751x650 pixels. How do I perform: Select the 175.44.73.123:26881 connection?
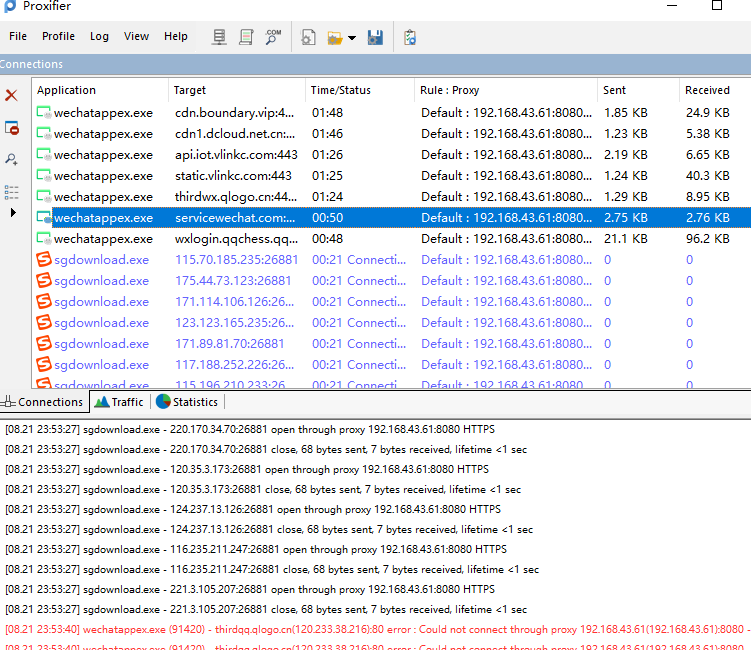point(392,281)
